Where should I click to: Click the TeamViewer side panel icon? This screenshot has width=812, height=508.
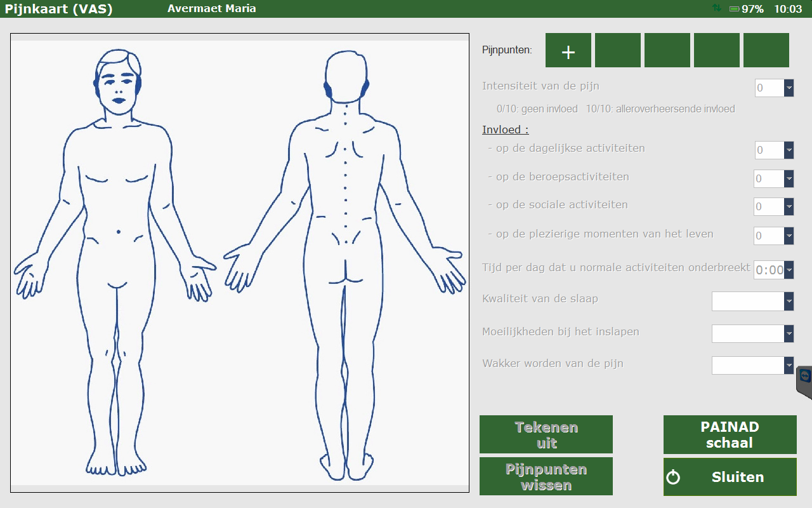[804, 377]
